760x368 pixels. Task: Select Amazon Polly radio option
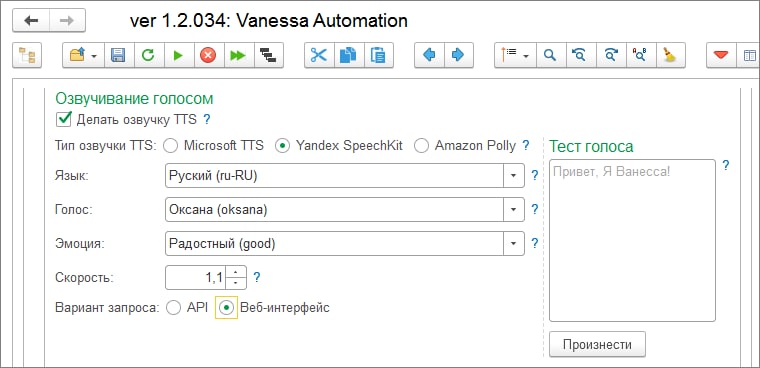[x=422, y=146]
